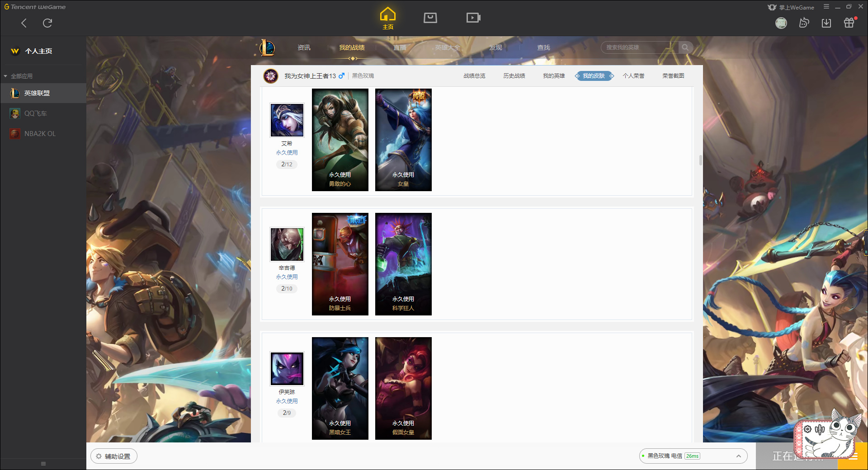Click the back arrow icon
The height and width of the screenshot is (470, 868).
(24, 23)
